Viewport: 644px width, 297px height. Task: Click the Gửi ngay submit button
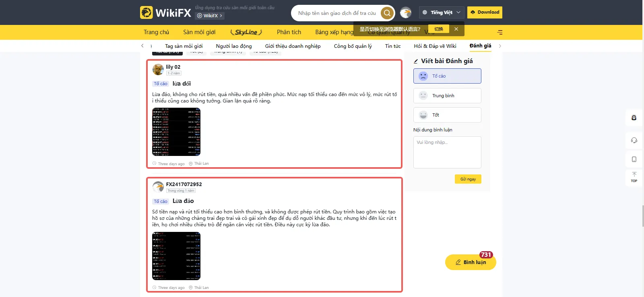[x=468, y=179]
